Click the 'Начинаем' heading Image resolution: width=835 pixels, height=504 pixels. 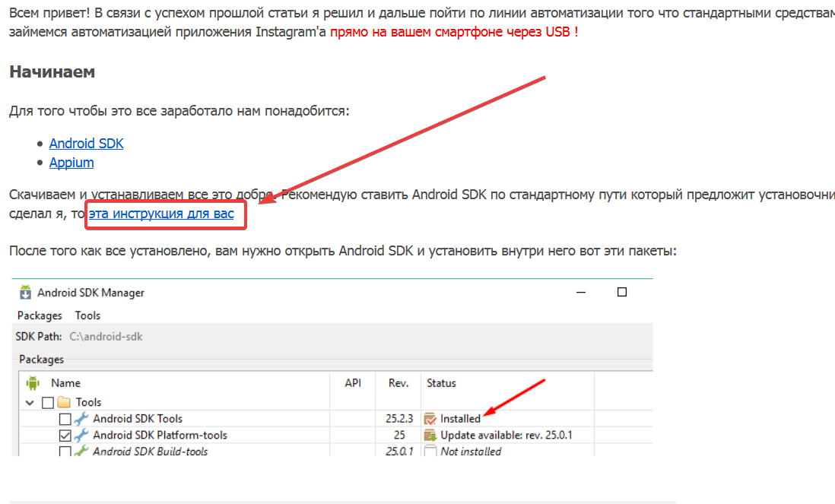52,72
